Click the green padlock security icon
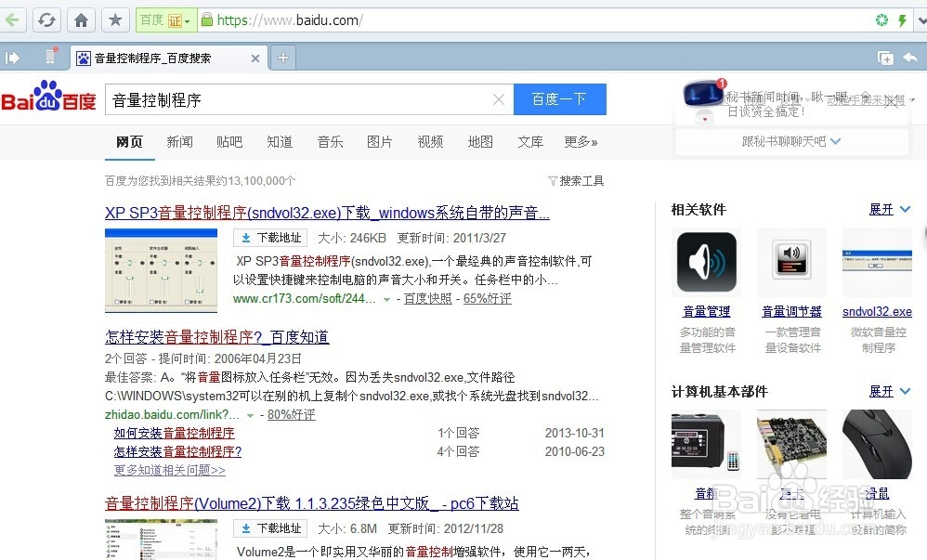The width and height of the screenshot is (927, 560). [x=207, y=20]
